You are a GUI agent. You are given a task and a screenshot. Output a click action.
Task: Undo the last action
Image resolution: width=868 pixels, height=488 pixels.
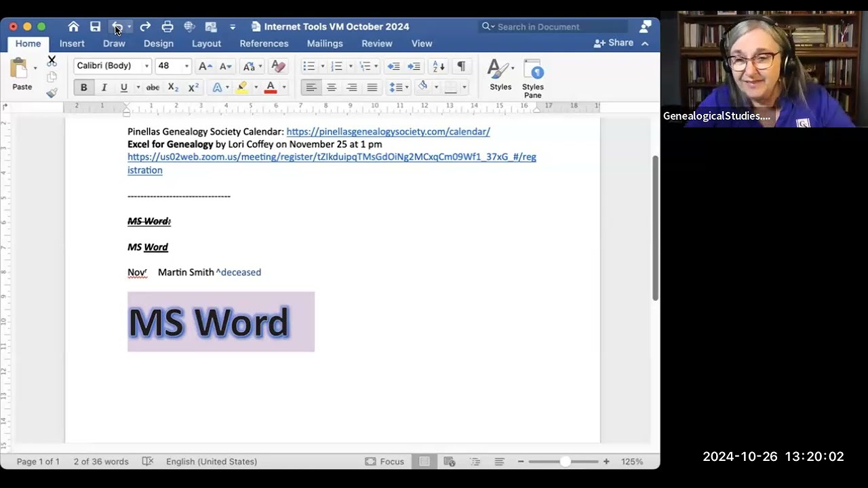click(117, 26)
